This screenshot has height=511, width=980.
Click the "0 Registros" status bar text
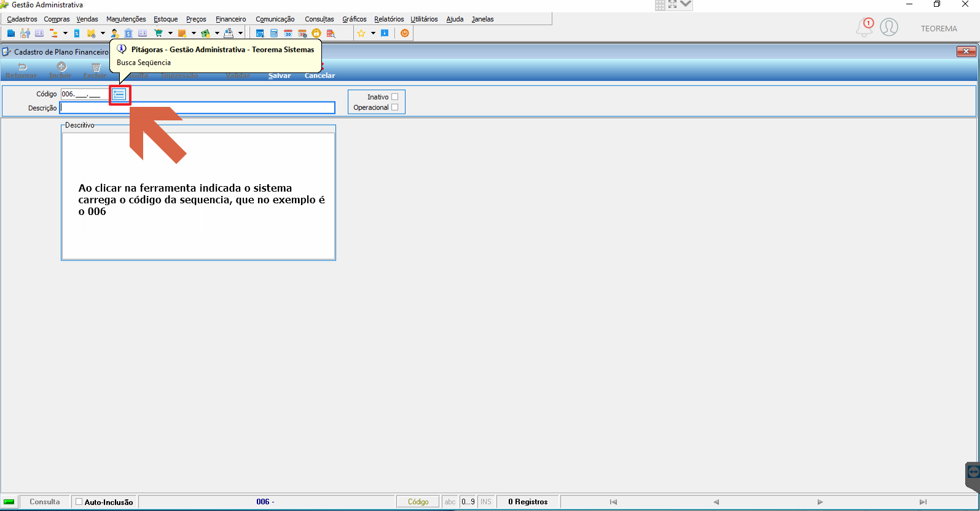tap(528, 502)
